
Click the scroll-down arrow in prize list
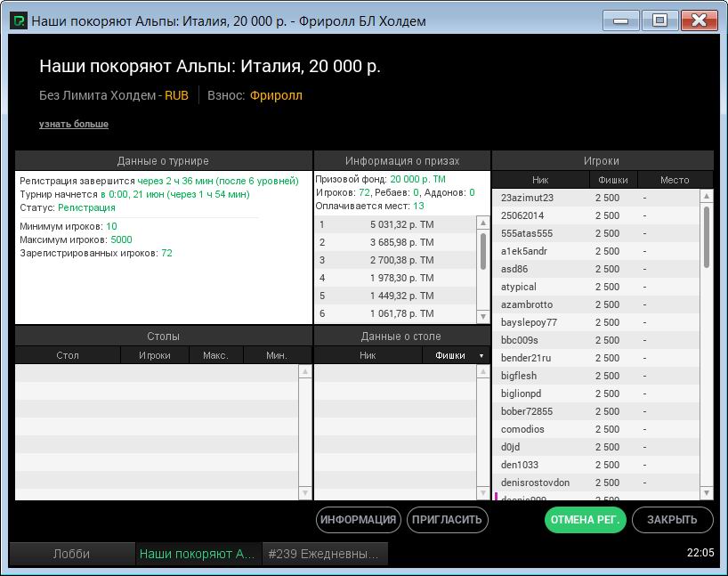click(483, 316)
